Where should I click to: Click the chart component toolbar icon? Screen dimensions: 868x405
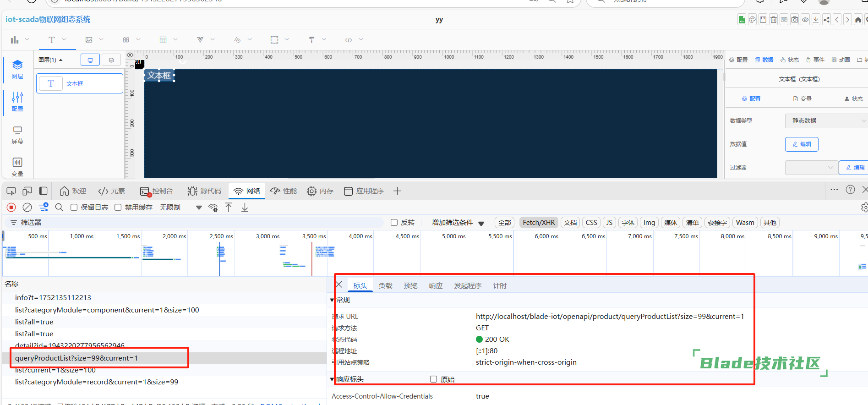point(15,40)
